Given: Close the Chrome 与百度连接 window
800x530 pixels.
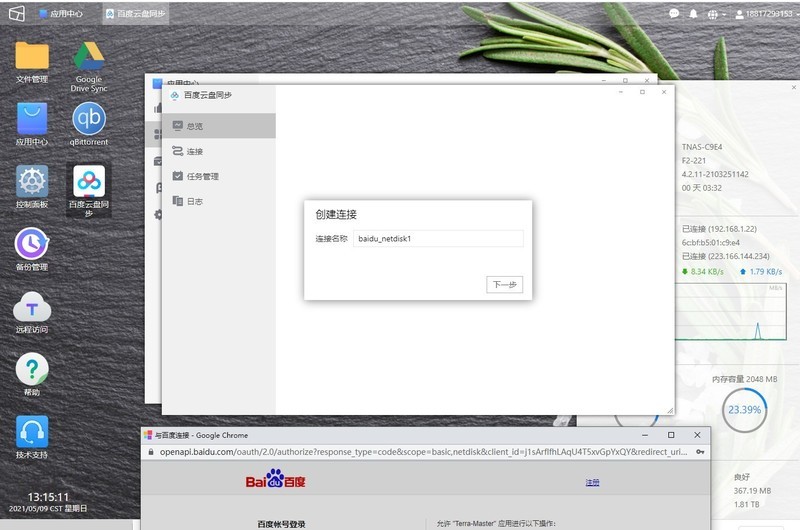Looking at the screenshot, I should (697, 435).
